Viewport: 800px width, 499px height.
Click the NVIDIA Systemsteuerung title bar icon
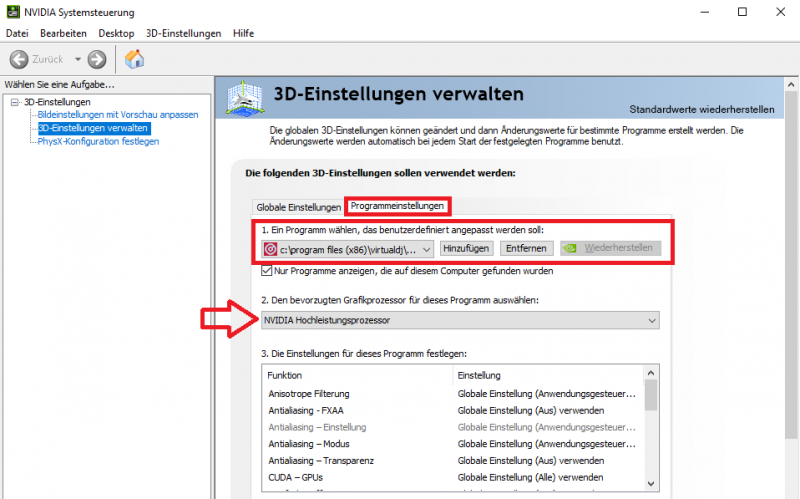(13, 12)
